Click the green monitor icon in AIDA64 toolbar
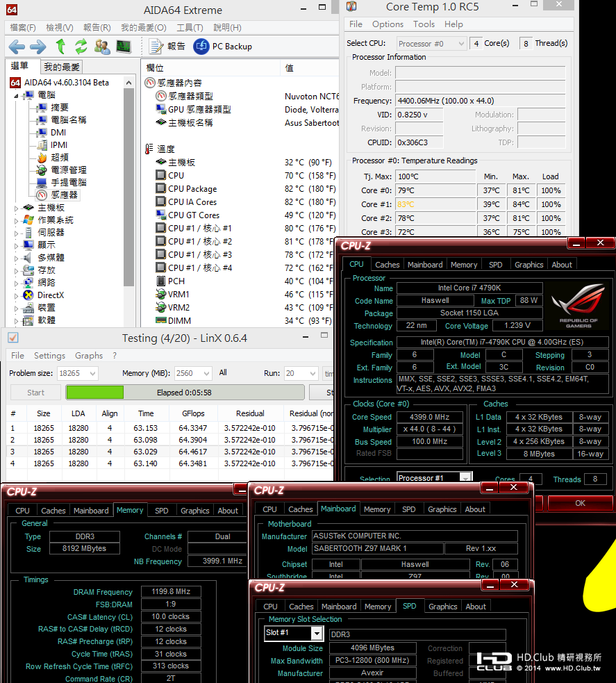The width and height of the screenshot is (616, 683). [x=123, y=47]
